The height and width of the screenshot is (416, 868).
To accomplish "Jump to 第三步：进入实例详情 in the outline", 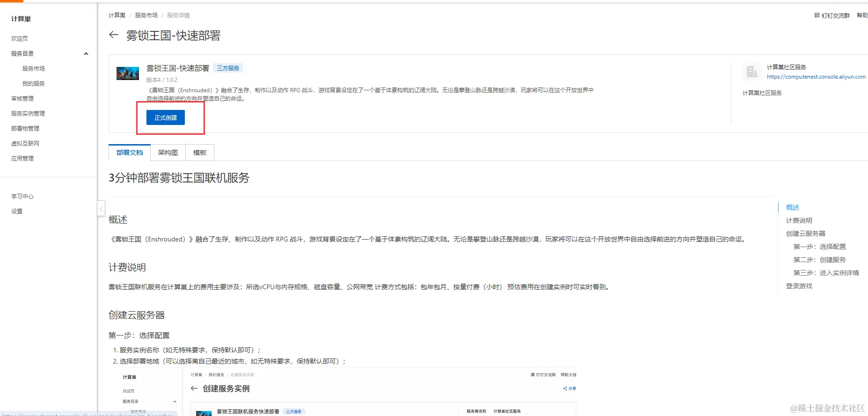I will [826, 273].
